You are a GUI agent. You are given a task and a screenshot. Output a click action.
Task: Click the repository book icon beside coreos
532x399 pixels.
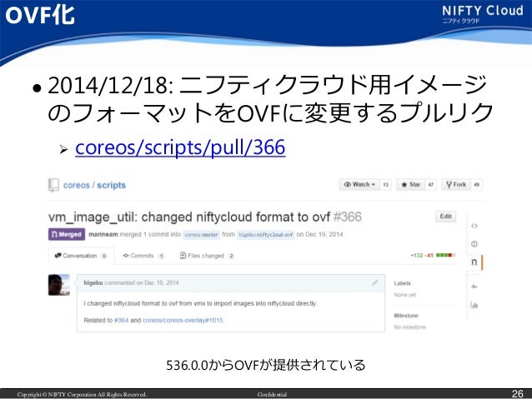[53, 185]
